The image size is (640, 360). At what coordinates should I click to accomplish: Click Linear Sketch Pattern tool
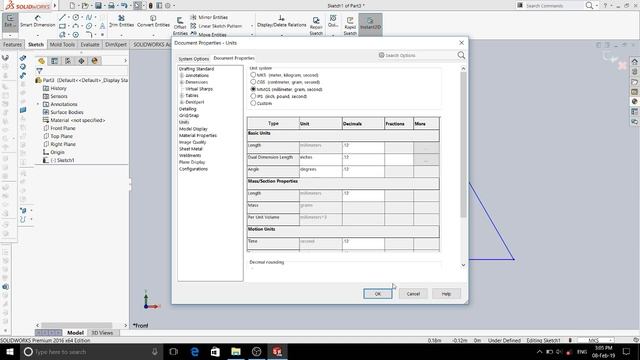[x=216, y=26]
